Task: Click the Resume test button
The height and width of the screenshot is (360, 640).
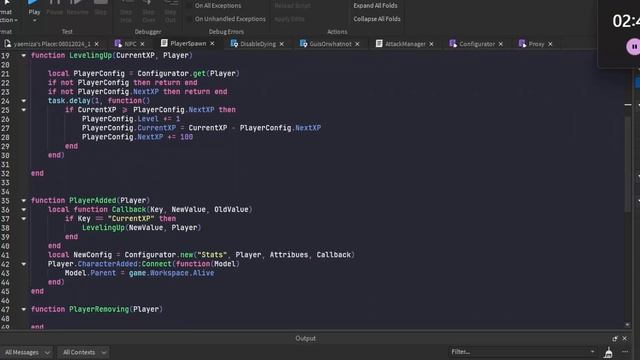Action: coord(77,7)
